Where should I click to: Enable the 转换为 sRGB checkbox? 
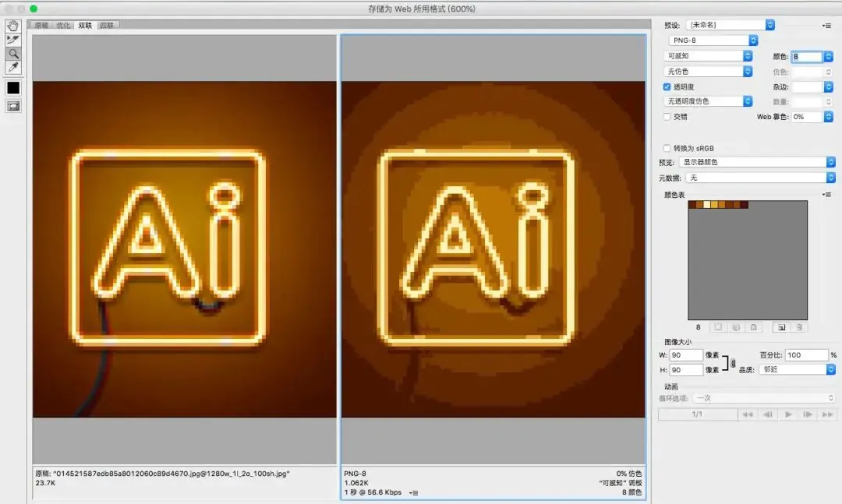(x=667, y=148)
